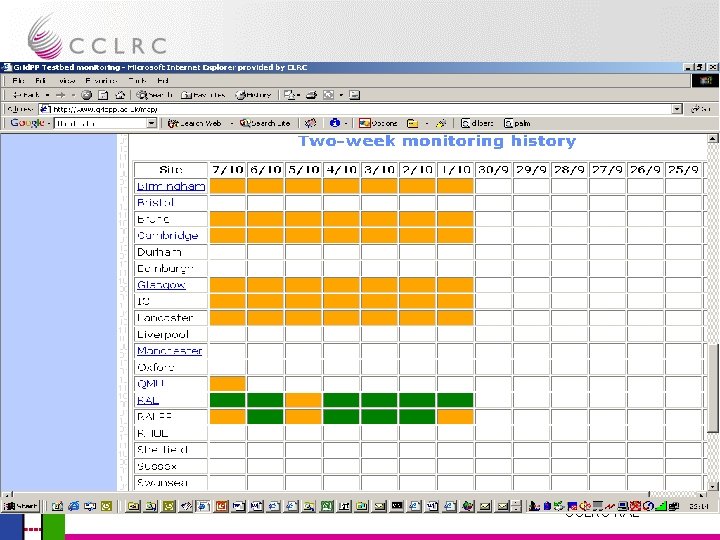Click the Google toolbar Options button
The image size is (720, 540).
pos(378,123)
